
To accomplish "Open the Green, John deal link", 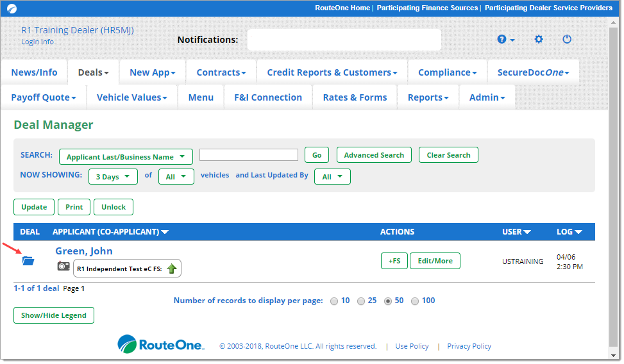I will tap(84, 251).
